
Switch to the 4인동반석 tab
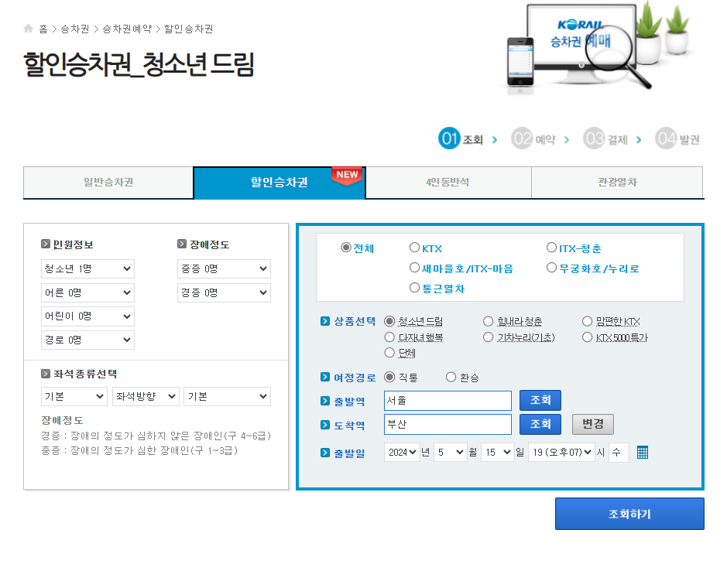coord(448,183)
